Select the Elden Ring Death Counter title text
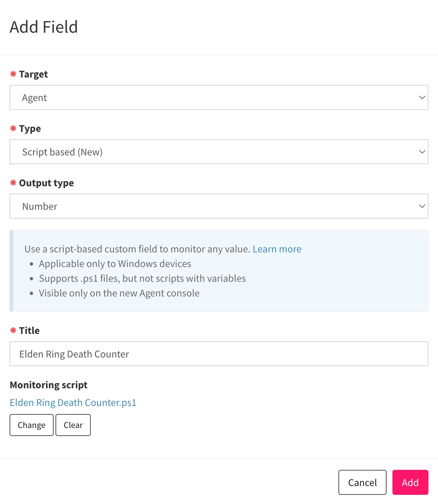This screenshot has width=438, height=504. pyautogui.click(x=74, y=354)
